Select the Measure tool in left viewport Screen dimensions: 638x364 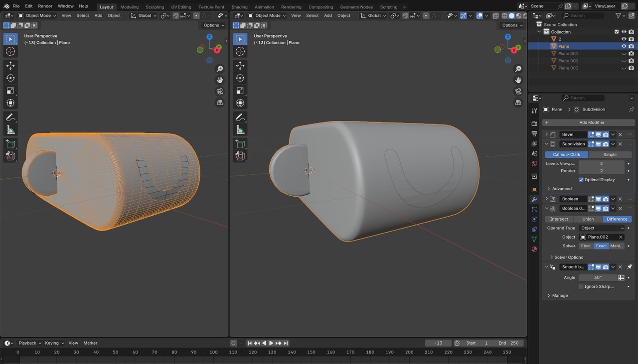coord(10,130)
